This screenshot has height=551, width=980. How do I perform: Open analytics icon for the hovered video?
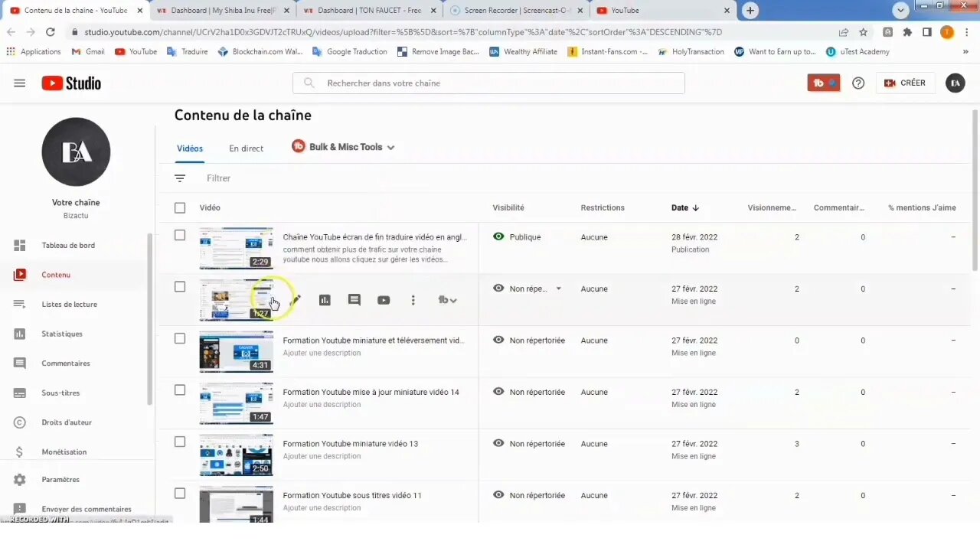pyautogui.click(x=325, y=300)
